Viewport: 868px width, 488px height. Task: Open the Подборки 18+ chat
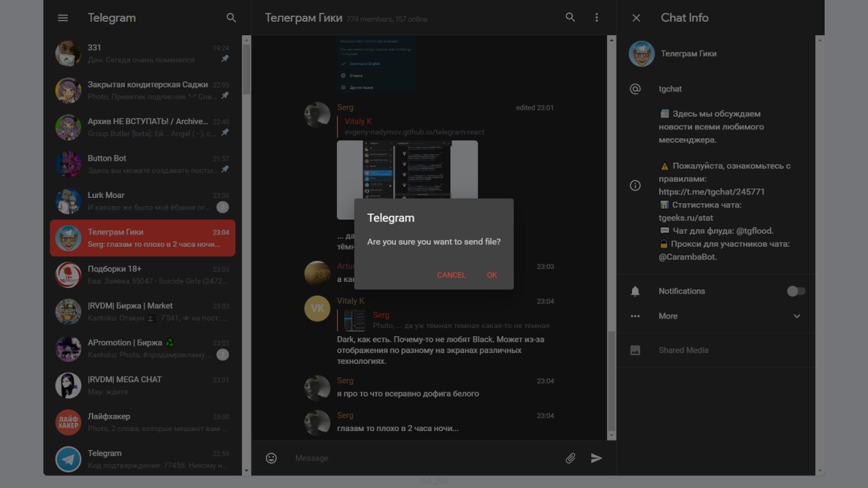click(142, 275)
